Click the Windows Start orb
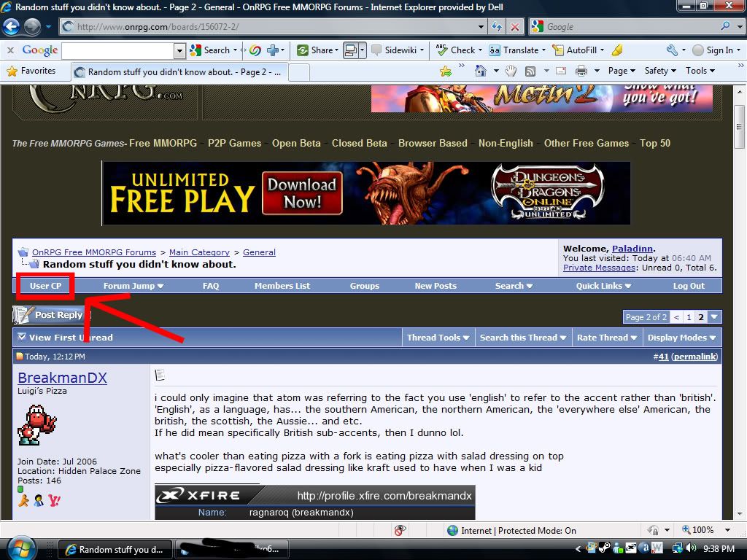This screenshot has width=747, height=560. coord(20,548)
